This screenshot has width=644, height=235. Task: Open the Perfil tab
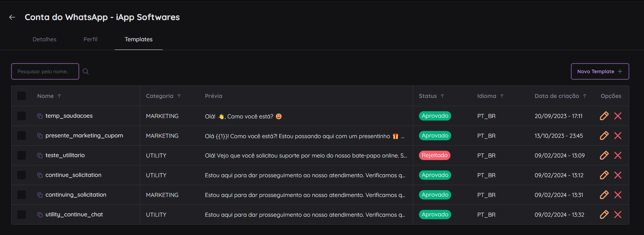click(90, 39)
